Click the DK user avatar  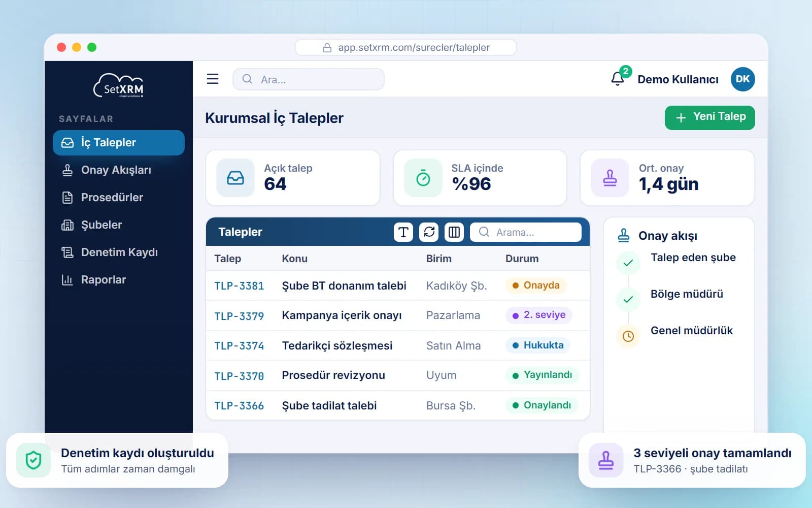(742, 79)
